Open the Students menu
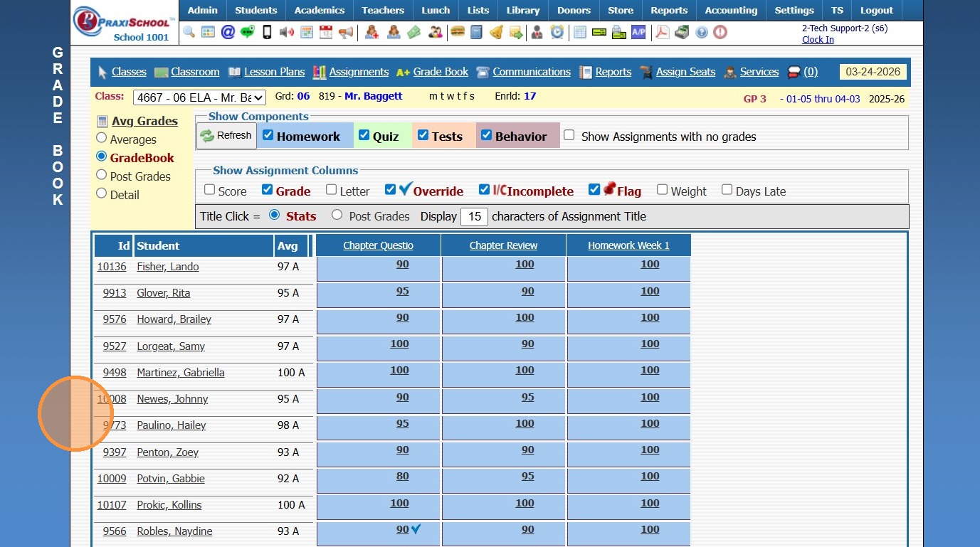This screenshot has width=980, height=547. point(255,11)
